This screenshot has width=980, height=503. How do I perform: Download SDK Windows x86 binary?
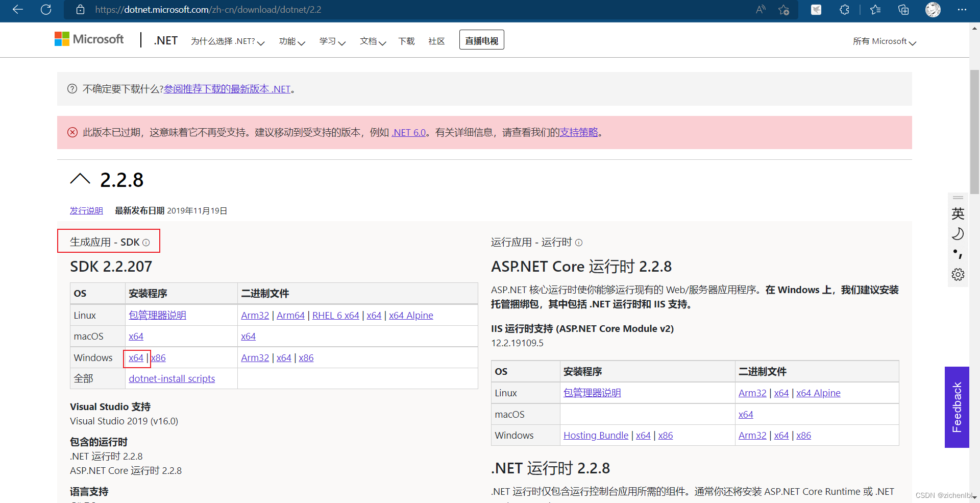tap(306, 357)
